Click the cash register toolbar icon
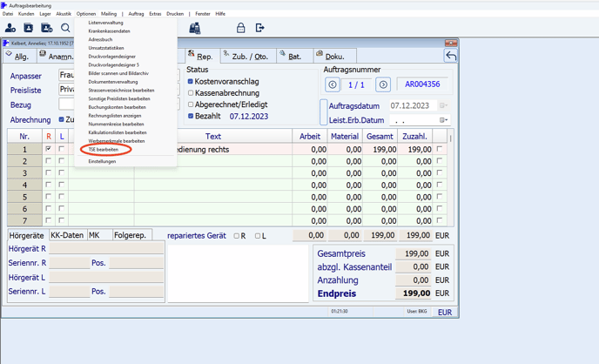The height and width of the screenshot is (364, 599). click(195, 29)
